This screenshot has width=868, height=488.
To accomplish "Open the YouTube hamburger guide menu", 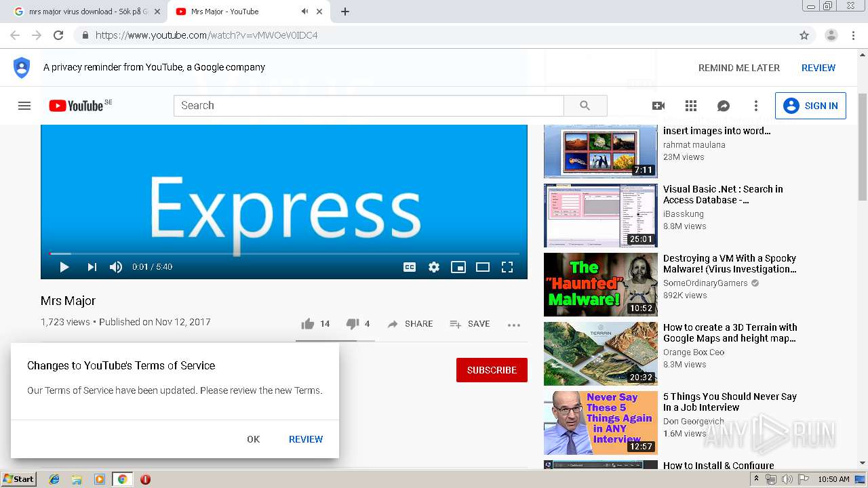I will (x=24, y=106).
